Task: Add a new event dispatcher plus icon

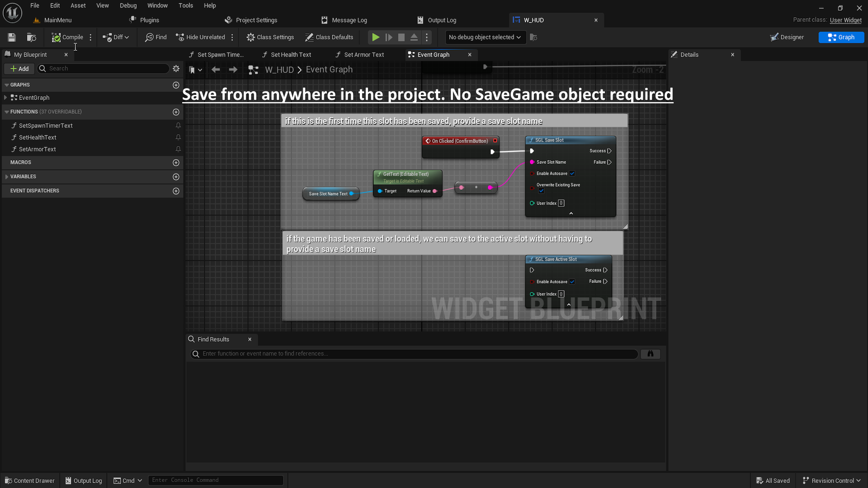Action: tap(176, 191)
